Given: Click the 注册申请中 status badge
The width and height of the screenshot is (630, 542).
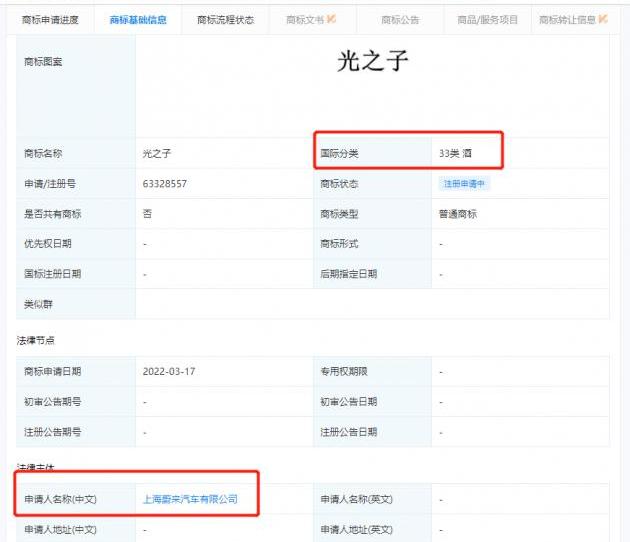Looking at the screenshot, I should click(464, 184).
